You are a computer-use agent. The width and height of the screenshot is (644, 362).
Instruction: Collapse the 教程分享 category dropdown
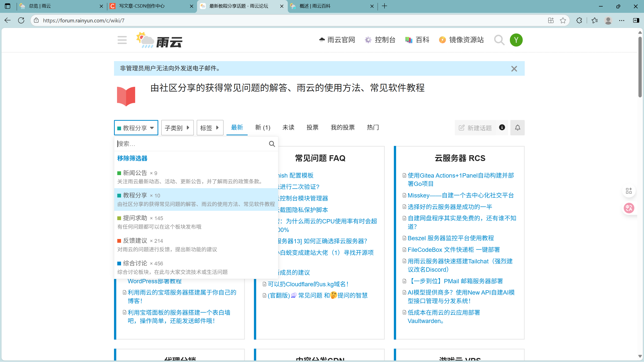click(136, 128)
